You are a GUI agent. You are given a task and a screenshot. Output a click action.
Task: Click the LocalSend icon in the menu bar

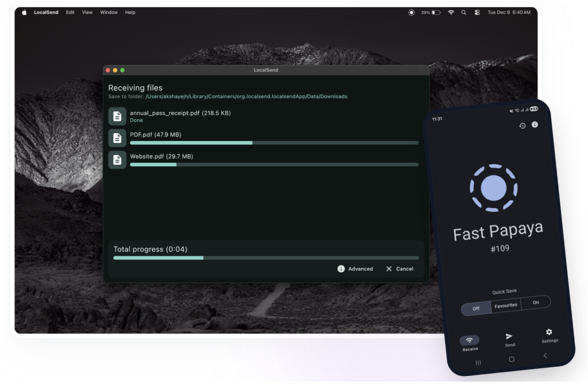click(411, 13)
